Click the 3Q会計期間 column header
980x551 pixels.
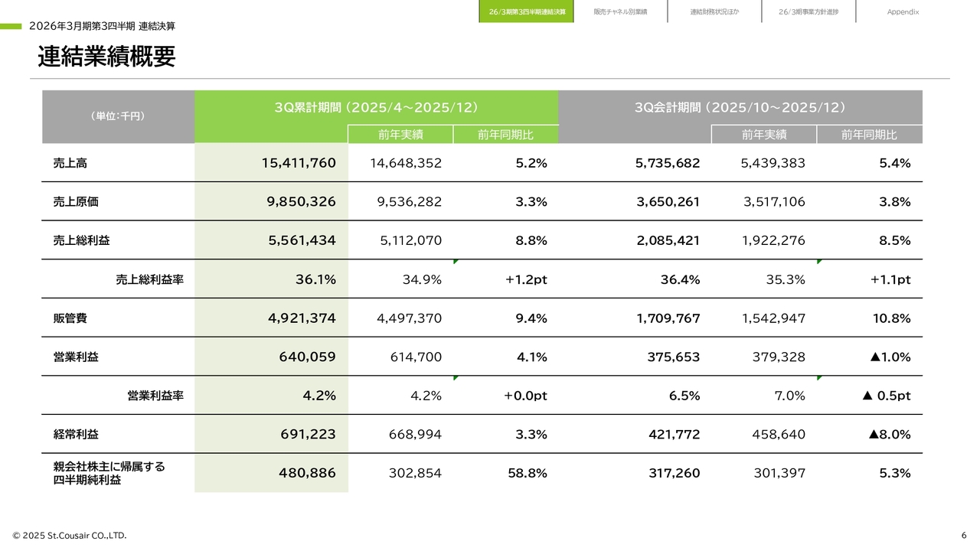tap(740, 108)
